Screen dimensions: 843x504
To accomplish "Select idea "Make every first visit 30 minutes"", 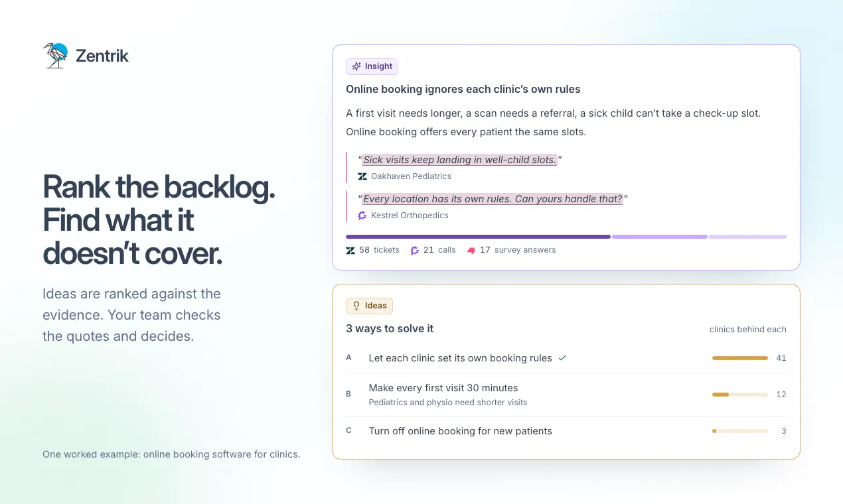I will [x=443, y=388].
